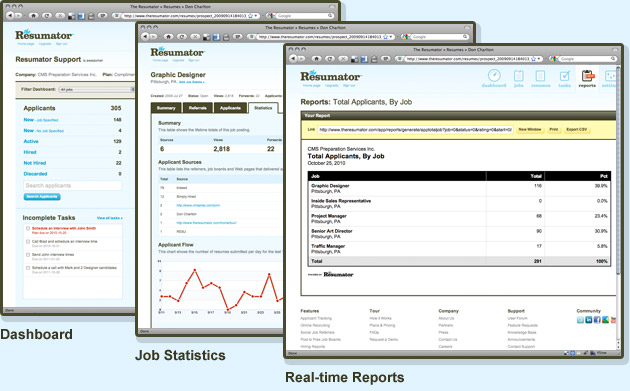Open the 'Edit Job Details' link under Graphic Designer
Image resolution: width=630 pixels, height=391 pixels.
[x=192, y=82]
